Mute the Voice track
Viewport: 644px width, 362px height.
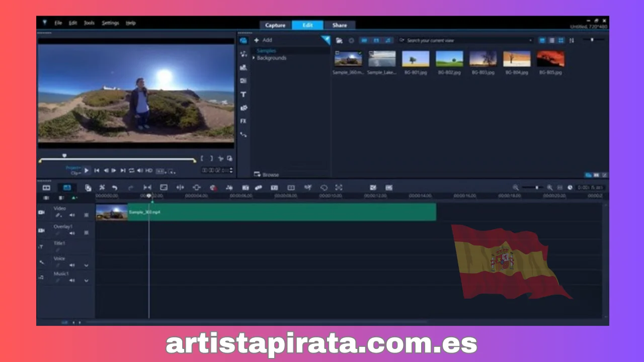point(71,265)
